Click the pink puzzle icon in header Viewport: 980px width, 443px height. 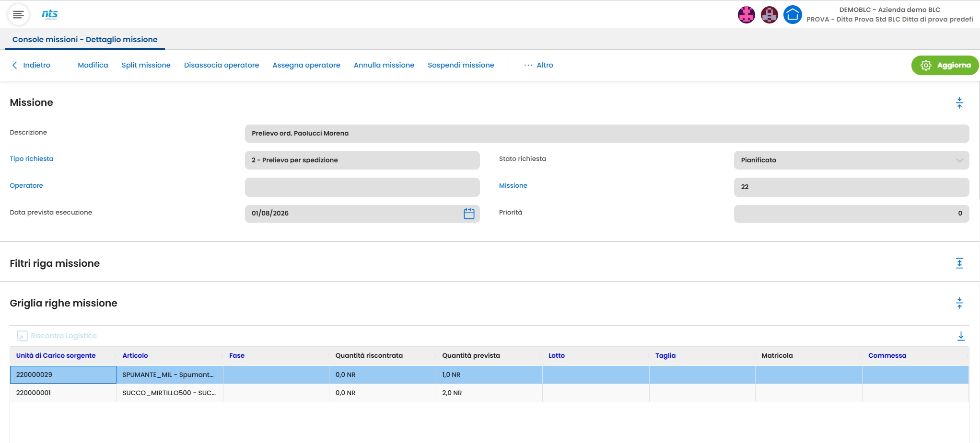tap(746, 15)
